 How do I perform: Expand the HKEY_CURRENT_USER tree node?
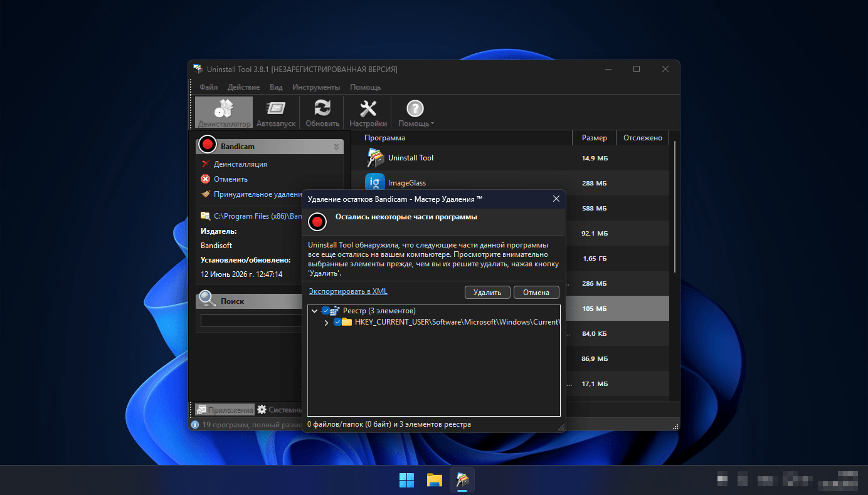(x=326, y=322)
